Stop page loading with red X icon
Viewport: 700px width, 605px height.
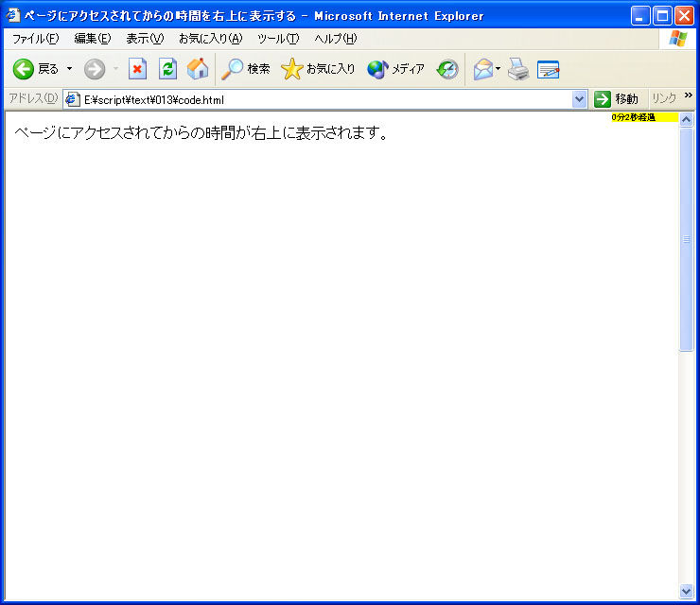[x=137, y=69]
